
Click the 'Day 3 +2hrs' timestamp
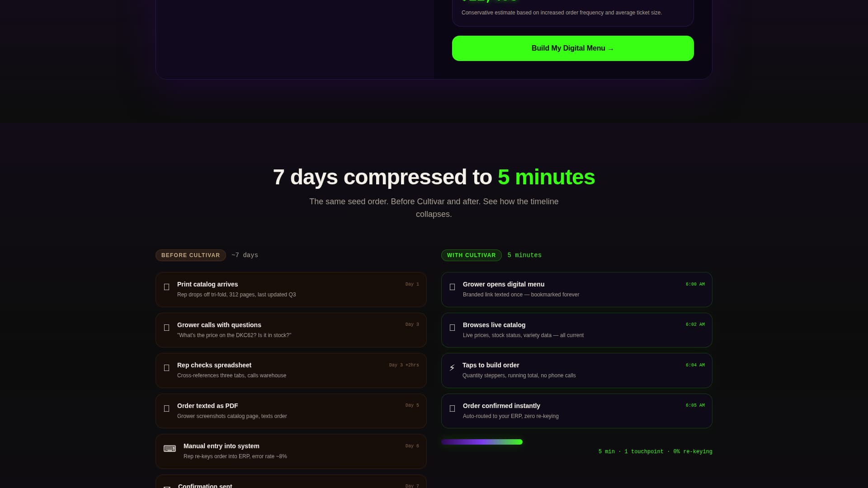click(x=404, y=365)
